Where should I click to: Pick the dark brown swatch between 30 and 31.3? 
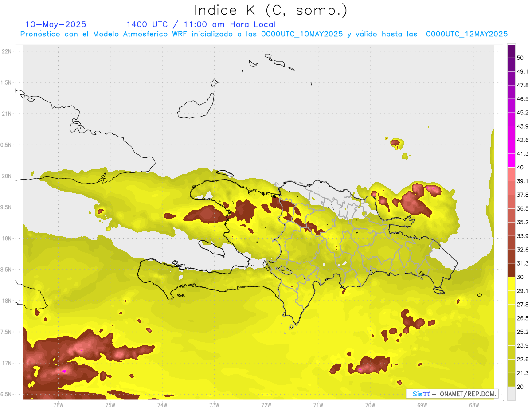tap(511, 270)
